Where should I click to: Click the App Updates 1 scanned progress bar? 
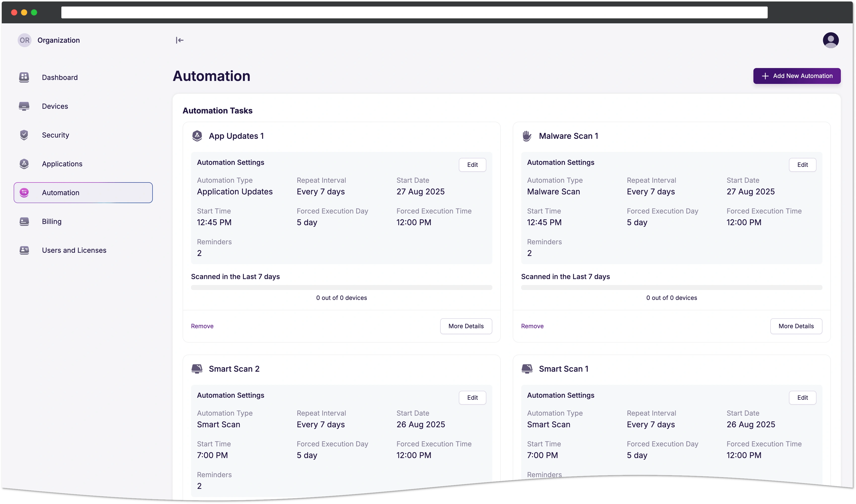click(341, 288)
